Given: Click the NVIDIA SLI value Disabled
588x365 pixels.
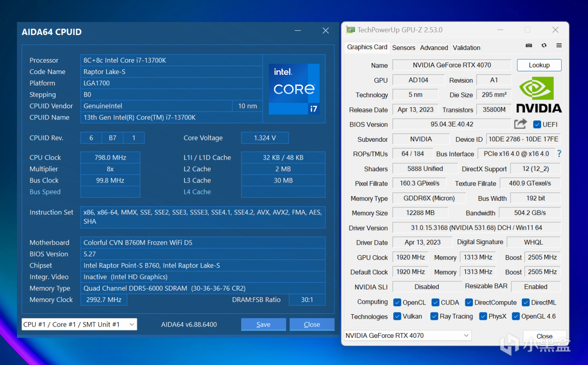Looking at the screenshot, I should coord(426,287).
